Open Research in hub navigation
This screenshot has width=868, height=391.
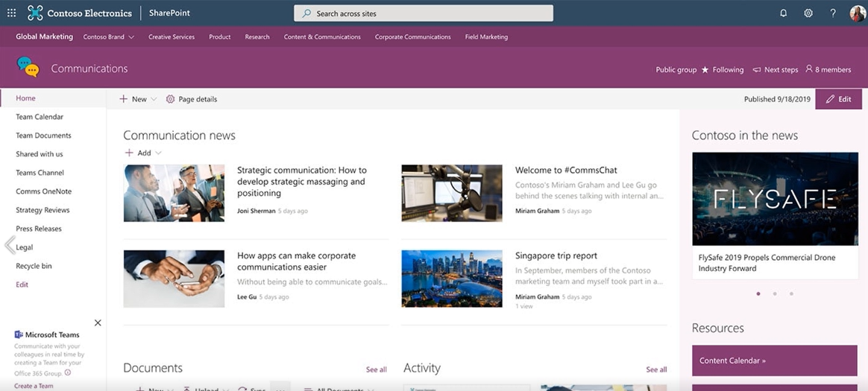(257, 37)
